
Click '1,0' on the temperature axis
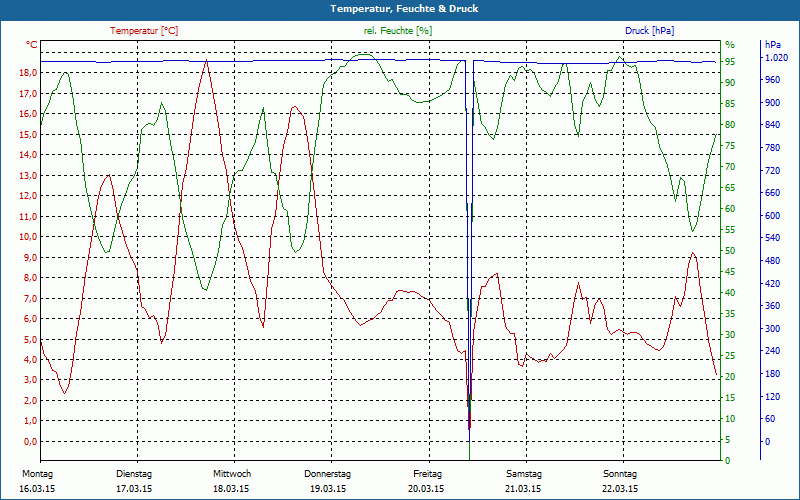pyautogui.click(x=30, y=421)
